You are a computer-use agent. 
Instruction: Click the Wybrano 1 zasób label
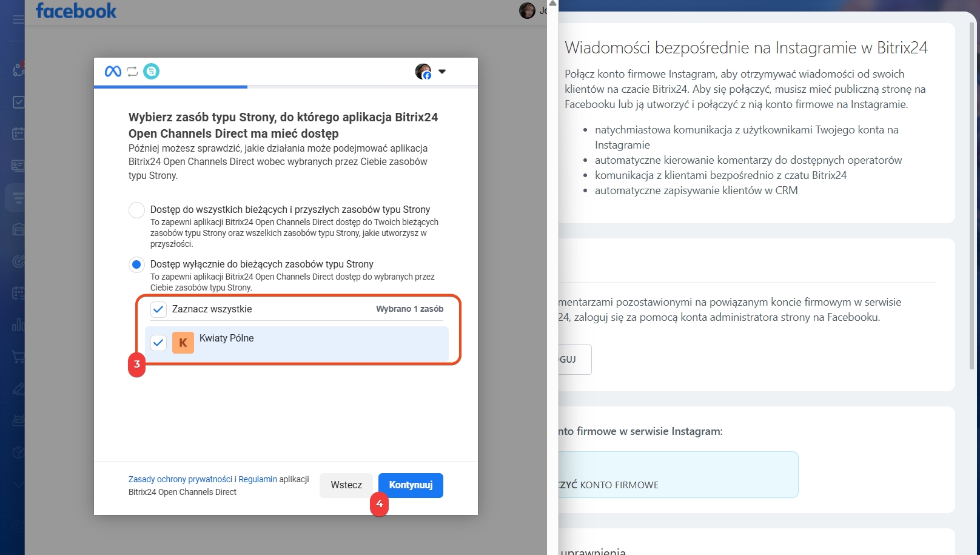pyautogui.click(x=409, y=309)
